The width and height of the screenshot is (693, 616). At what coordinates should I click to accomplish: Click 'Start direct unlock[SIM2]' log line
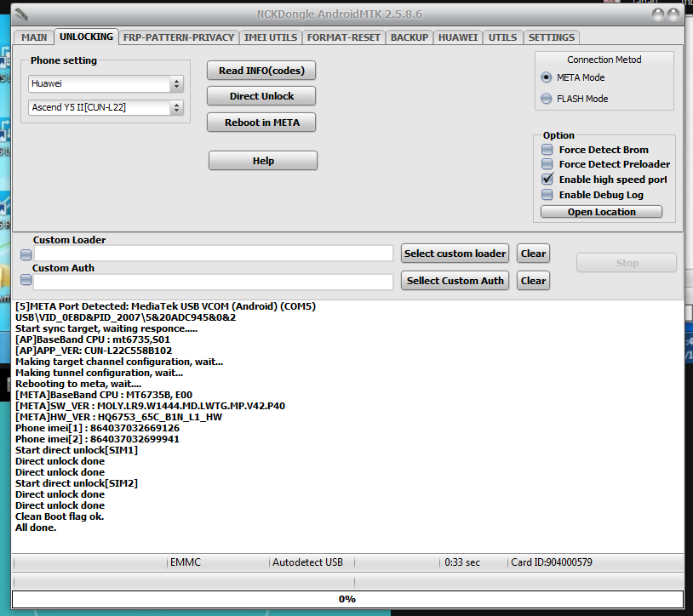77,483
